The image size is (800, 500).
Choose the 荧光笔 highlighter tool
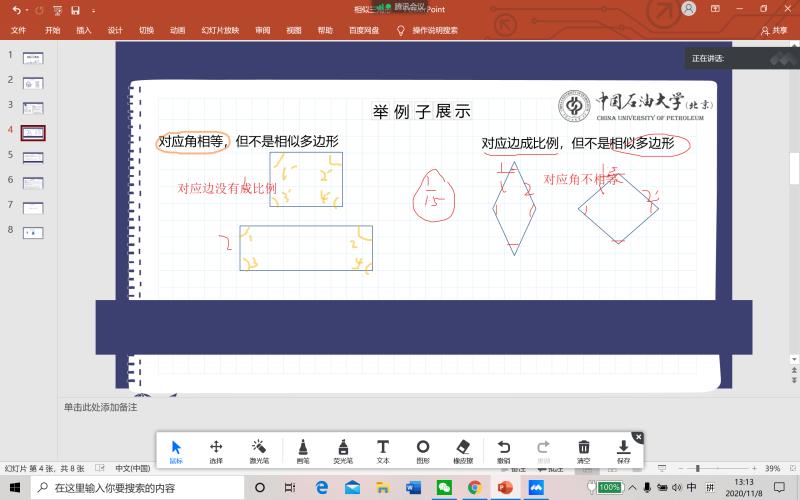point(342,451)
